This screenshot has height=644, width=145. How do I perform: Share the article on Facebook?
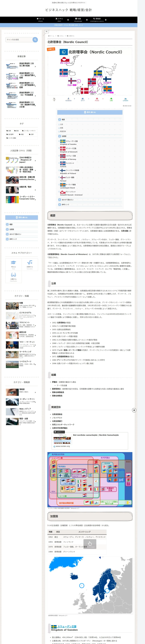point(68,99)
